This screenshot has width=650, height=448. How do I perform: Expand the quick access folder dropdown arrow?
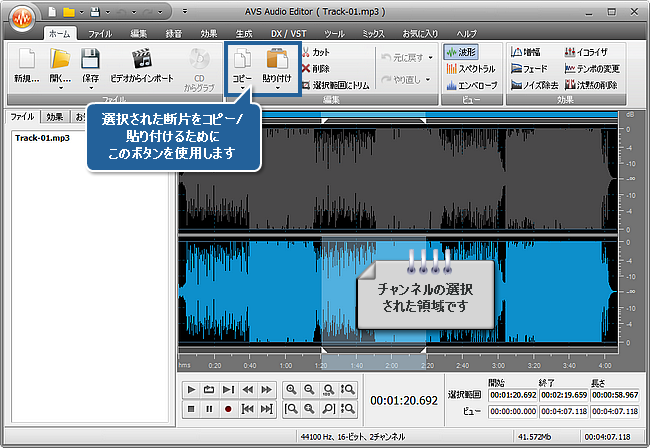point(82,12)
